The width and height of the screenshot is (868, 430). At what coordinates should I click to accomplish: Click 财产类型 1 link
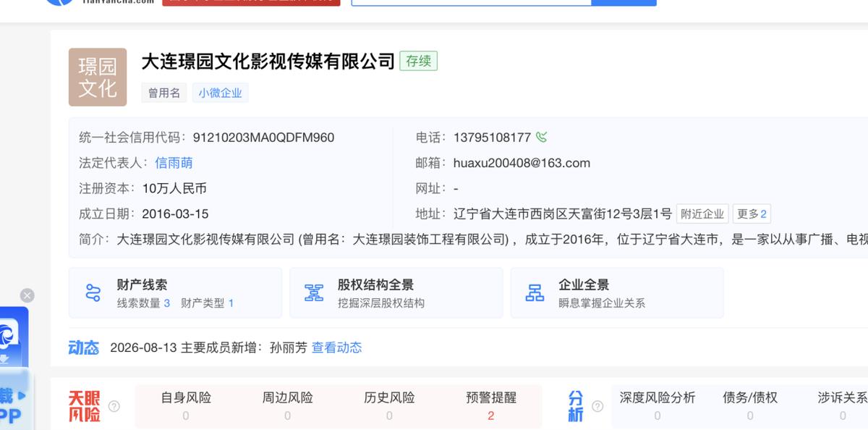coord(207,303)
